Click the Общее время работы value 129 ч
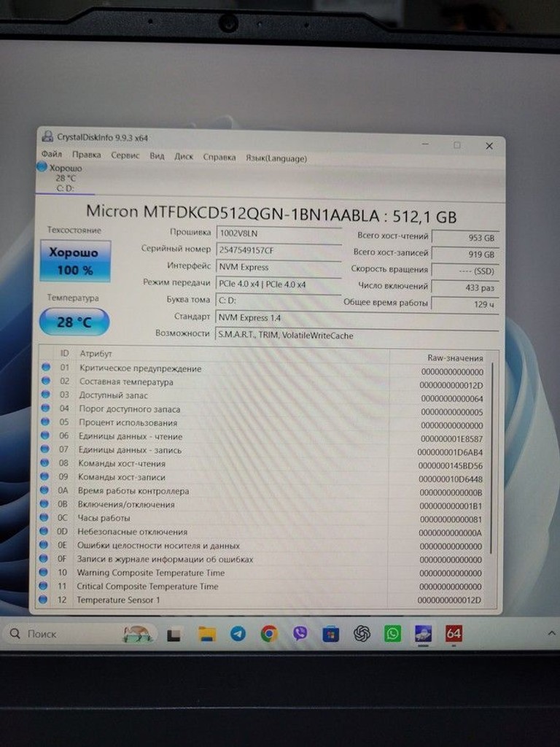Screen dimensions: 560x747 pos(465,304)
